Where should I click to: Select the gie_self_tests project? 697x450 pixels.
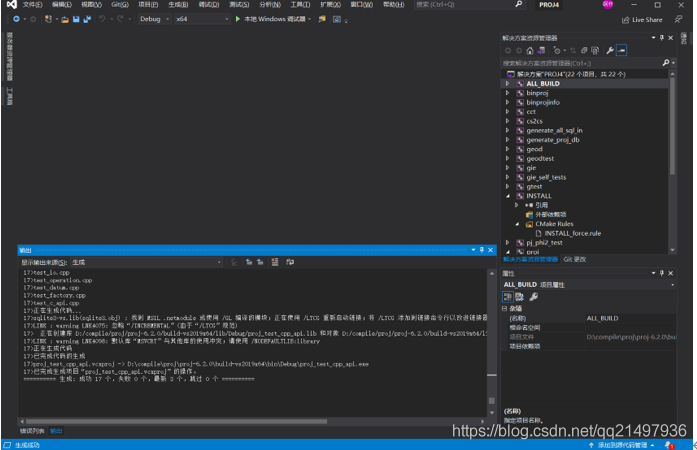pyautogui.click(x=546, y=177)
